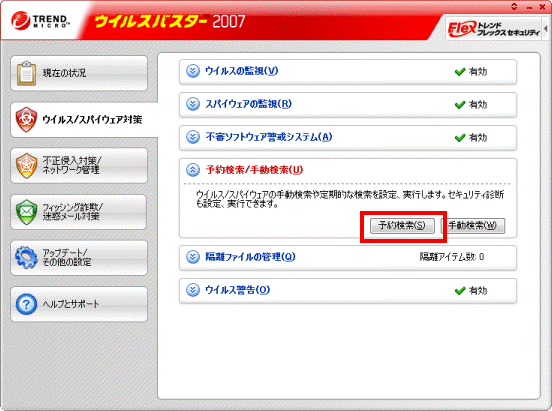Click the up-down arrows icon in title bar

coord(514,6)
